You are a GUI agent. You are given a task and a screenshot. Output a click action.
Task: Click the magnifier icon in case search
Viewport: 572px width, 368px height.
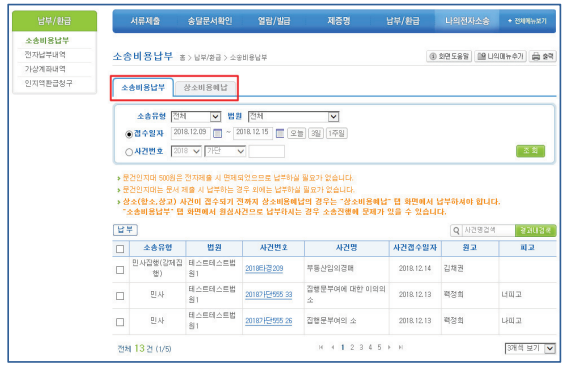coord(456,231)
